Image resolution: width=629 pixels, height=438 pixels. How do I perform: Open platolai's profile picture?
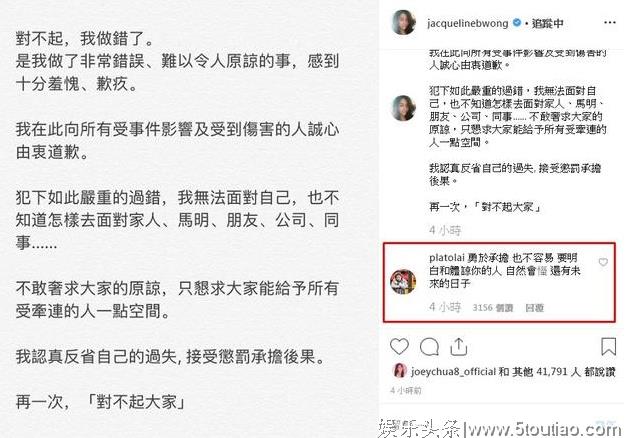(403, 282)
